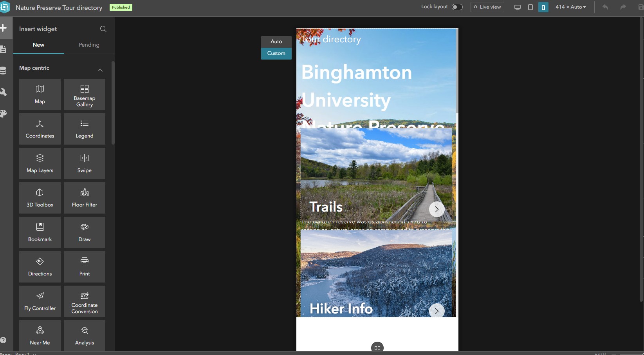Screen dimensions: 644x355
Task: Open the Hiker Info arrow button
Action: coord(437,311)
